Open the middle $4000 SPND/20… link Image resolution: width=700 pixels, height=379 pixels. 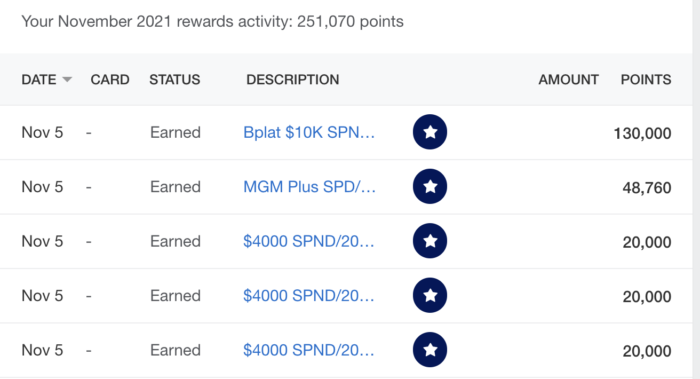pyautogui.click(x=309, y=296)
